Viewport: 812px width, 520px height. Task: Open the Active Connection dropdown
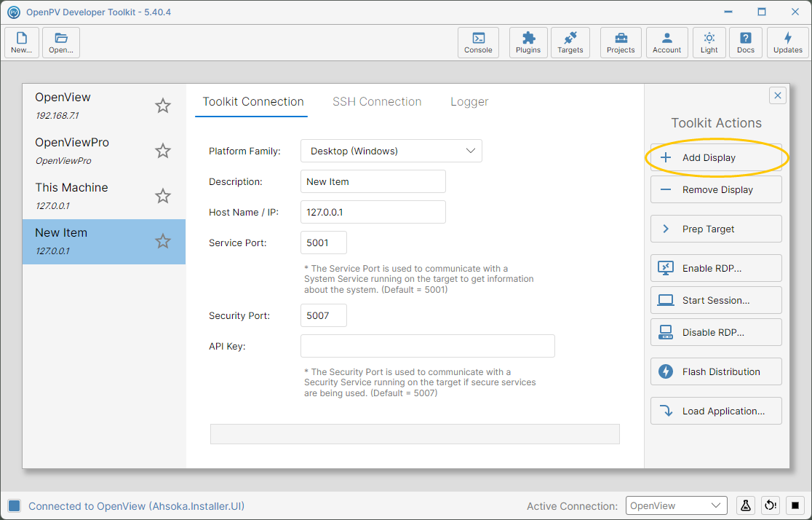coord(677,505)
